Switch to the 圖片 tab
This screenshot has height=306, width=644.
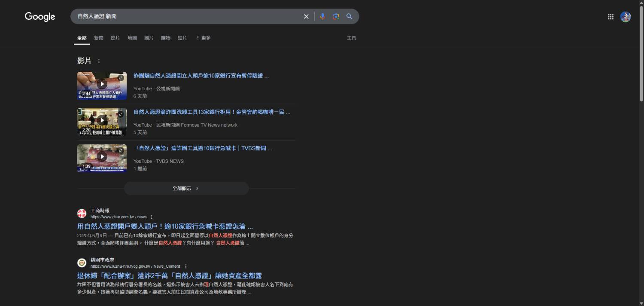pyautogui.click(x=149, y=38)
